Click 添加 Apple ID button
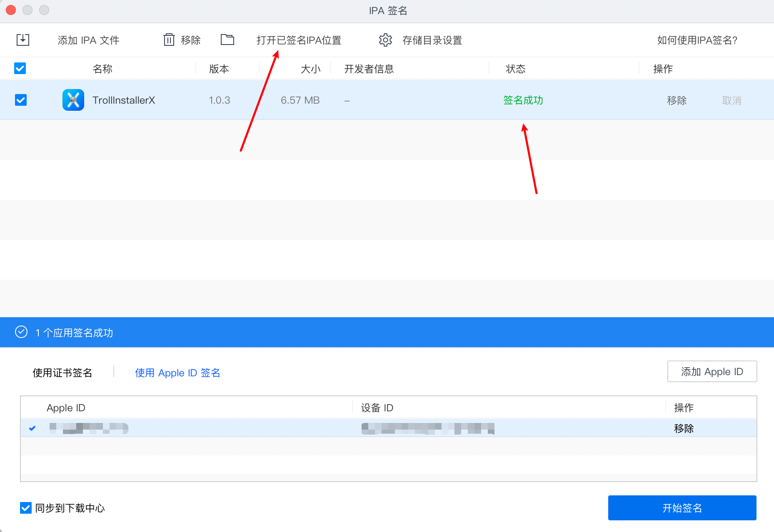This screenshot has height=532, width=774. (712, 371)
